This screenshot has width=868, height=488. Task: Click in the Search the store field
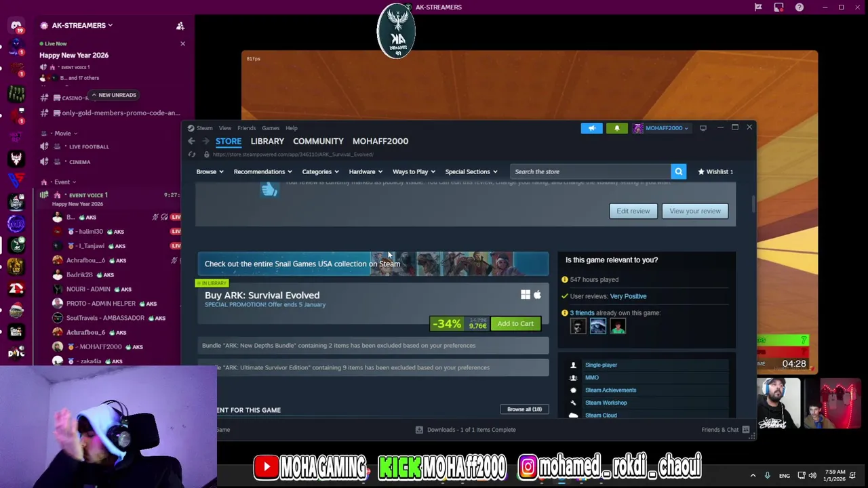[590, 171]
